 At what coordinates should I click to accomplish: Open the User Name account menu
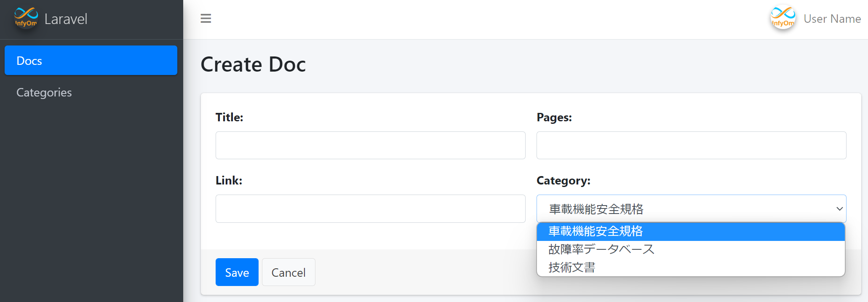[832, 19]
